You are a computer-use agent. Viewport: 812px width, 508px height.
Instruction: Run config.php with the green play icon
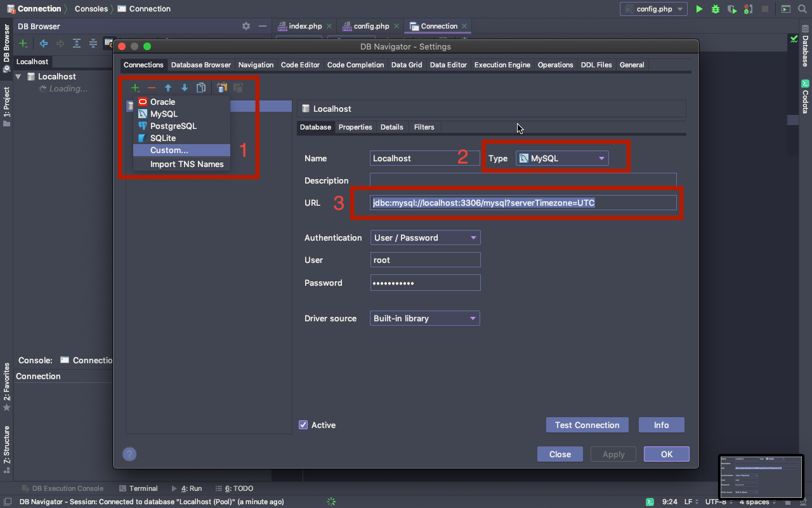pyautogui.click(x=699, y=9)
